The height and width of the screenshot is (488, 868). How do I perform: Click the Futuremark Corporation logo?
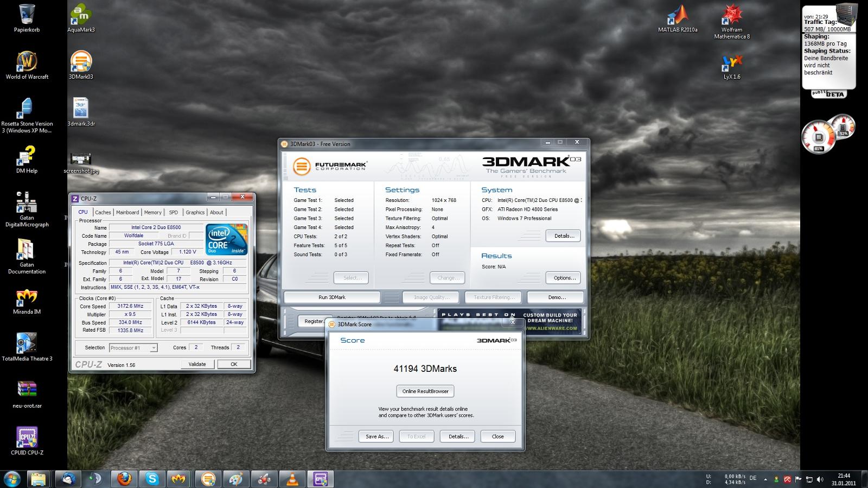[330, 166]
